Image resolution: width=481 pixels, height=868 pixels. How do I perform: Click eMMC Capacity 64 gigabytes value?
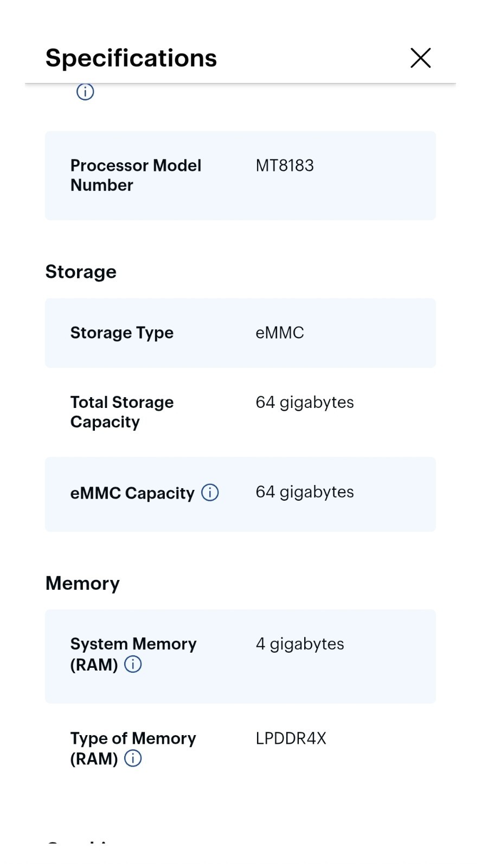click(305, 492)
